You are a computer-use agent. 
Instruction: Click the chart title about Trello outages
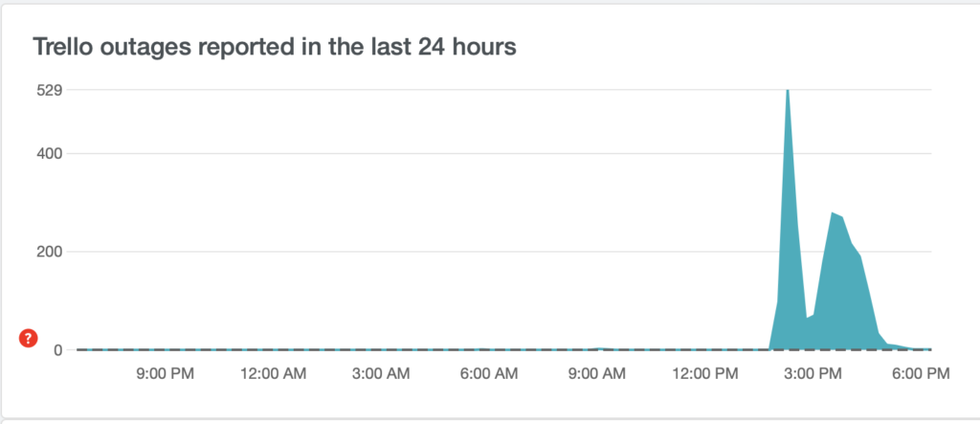click(276, 47)
